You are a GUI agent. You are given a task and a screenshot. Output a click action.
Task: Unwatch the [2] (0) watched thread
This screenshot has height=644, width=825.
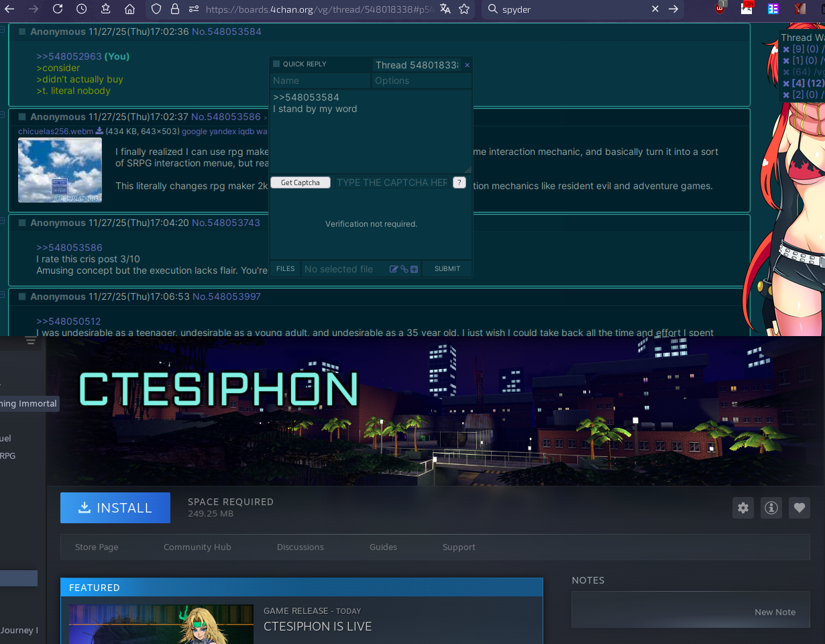(786, 95)
